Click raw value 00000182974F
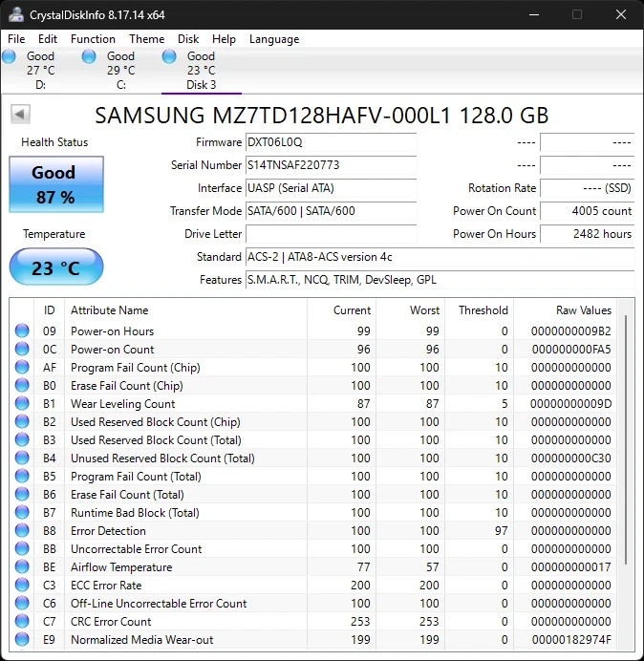The image size is (644, 661). click(571, 639)
